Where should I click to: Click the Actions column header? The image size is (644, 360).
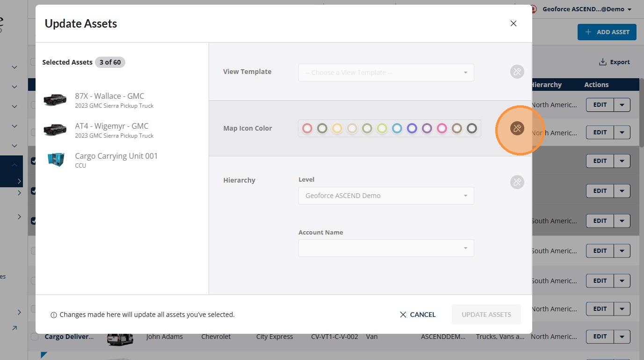(596, 85)
